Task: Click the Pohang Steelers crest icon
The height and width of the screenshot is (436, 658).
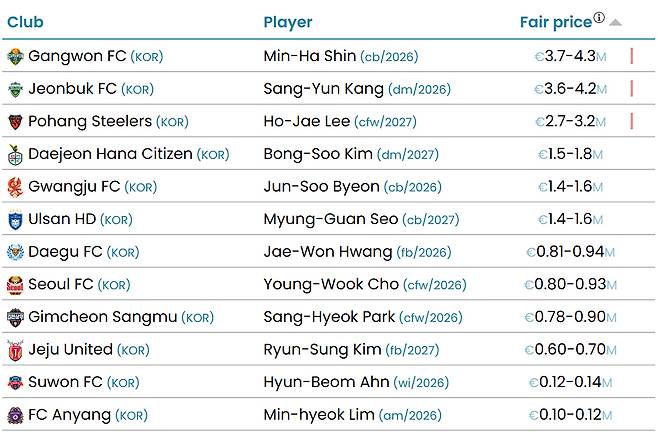Action: coord(15,122)
